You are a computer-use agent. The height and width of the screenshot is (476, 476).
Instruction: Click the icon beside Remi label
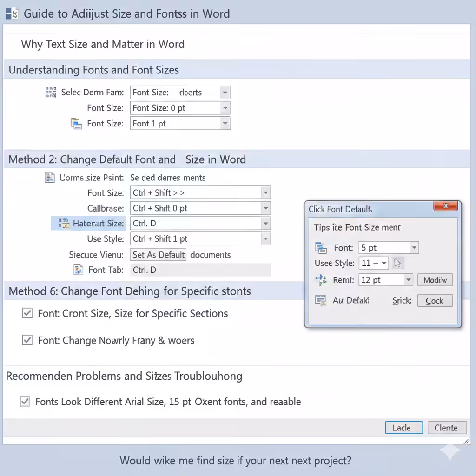point(321,279)
